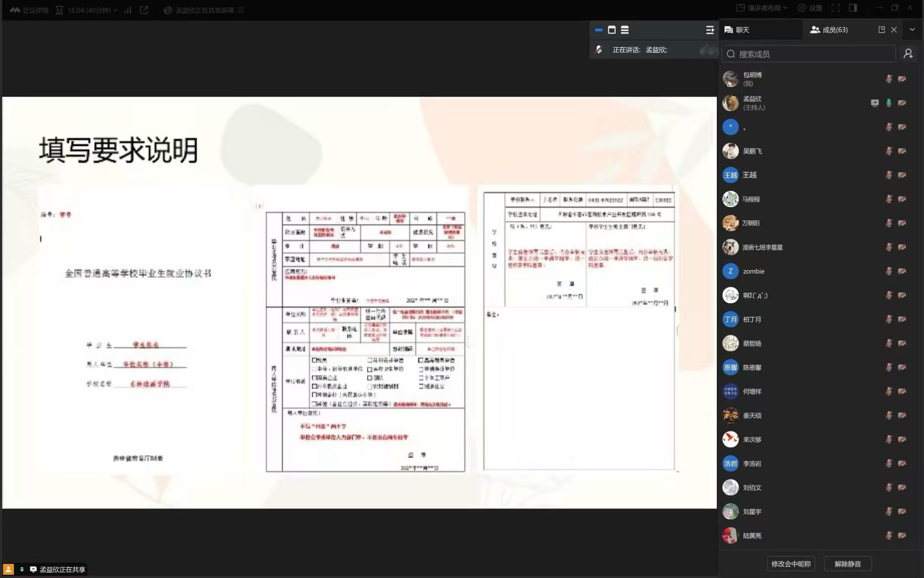This screenshot has height=578, width=924.
Task: Switch floating video bar to single-window view
Action: pos(611,30)
